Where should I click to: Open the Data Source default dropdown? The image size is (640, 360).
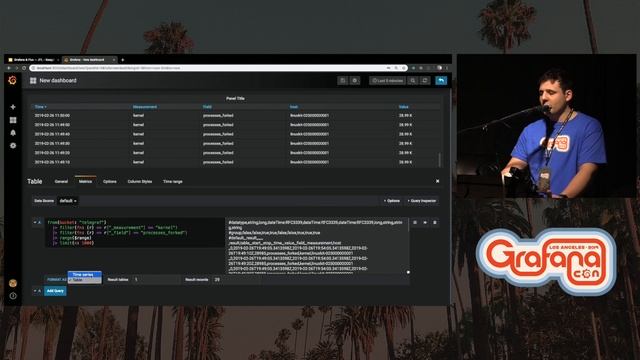(x=68, y=201)
